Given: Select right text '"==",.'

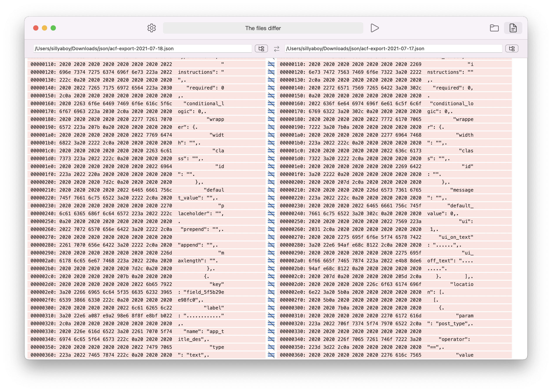Looking at the screenshot, I should (x=436, y=347).
